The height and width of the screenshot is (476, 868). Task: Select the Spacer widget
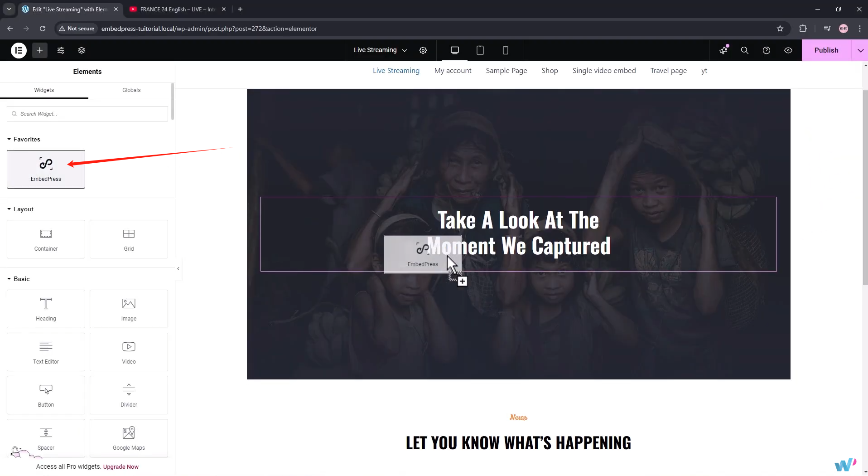46,438
